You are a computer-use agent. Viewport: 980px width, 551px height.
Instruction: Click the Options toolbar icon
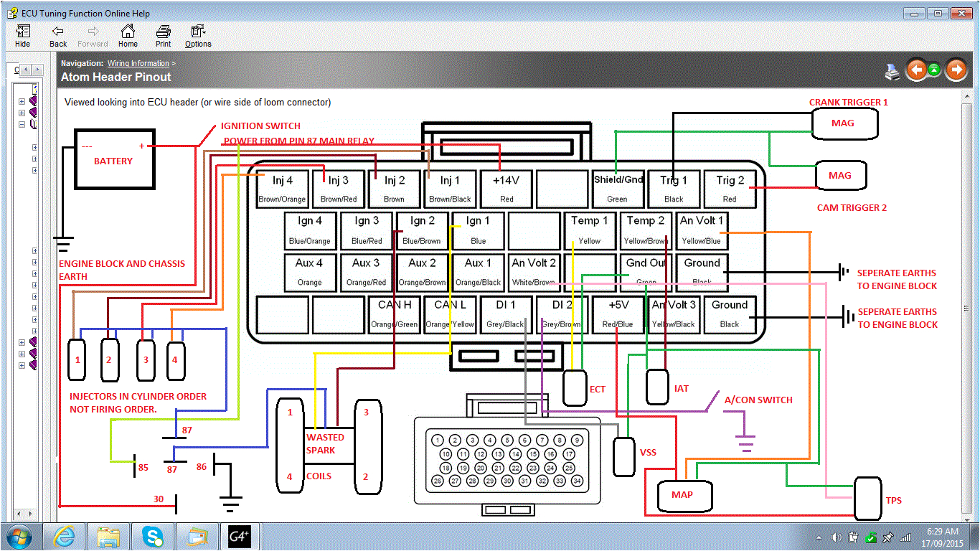[x=195, y=33]
